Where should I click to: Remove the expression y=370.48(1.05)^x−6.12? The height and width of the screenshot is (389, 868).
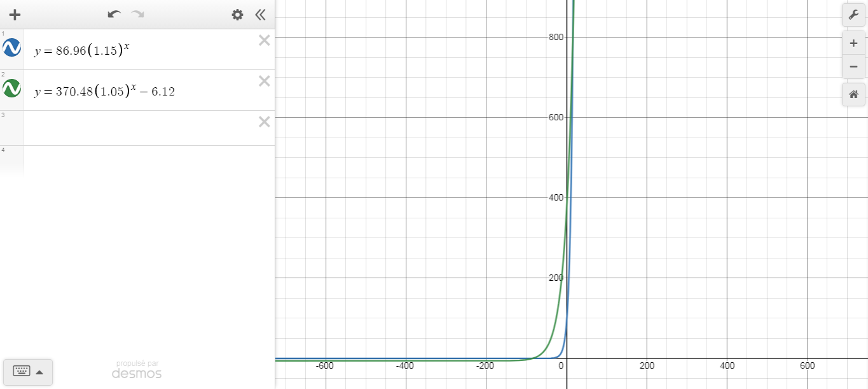point(264,81)
